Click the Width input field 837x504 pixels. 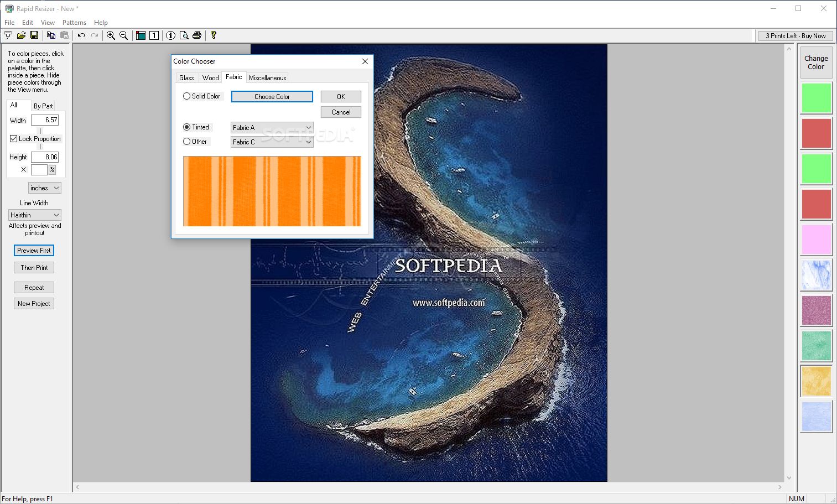click(45, 120)
